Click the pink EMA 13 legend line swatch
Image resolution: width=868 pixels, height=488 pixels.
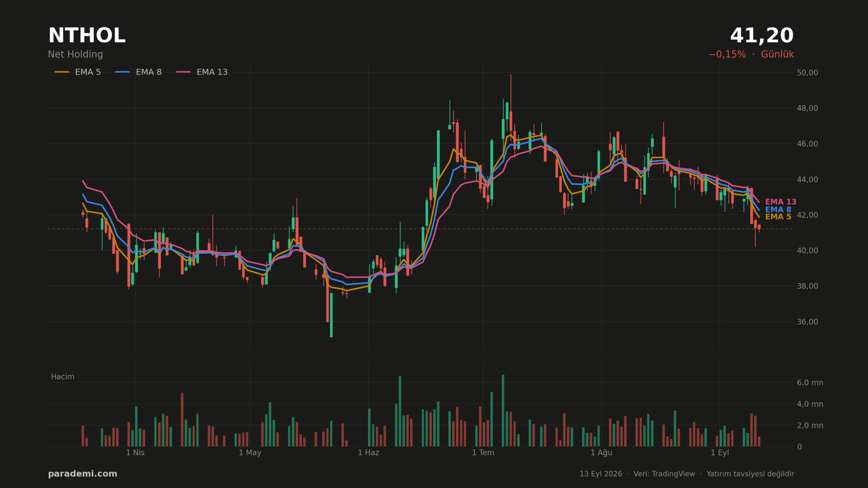click(x=183, y=72)
